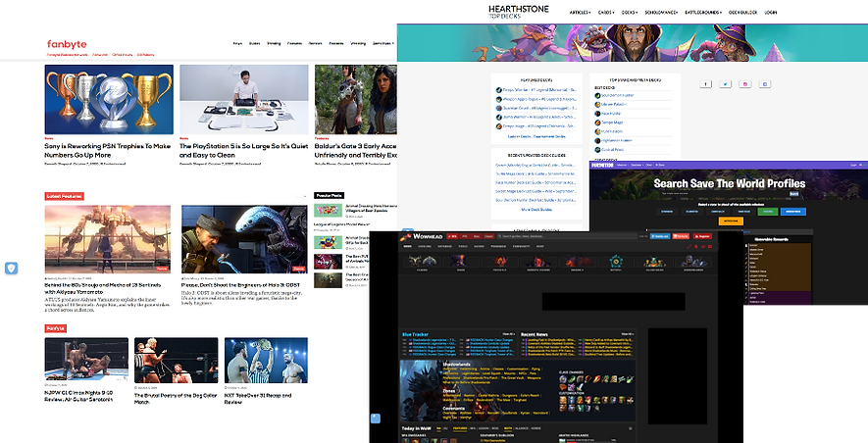Click the Battle.net login button on Wowhead

pyautogui.click(x=660, y=236)
